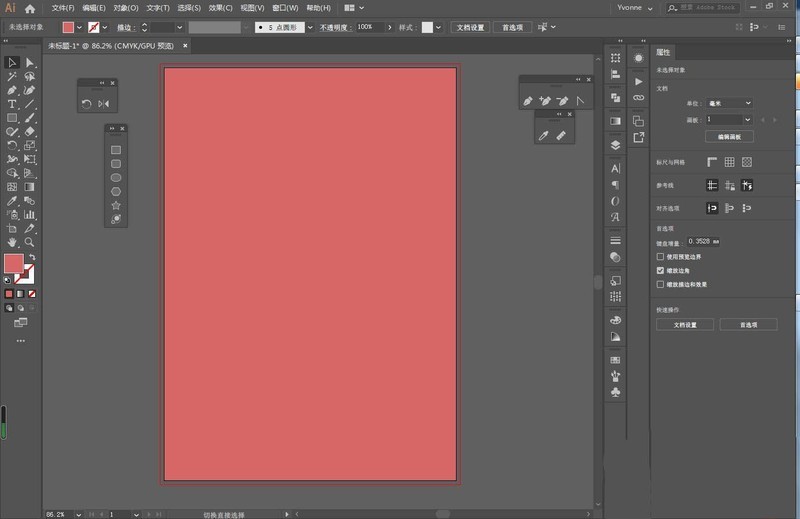Enable 使用预览边界 checkbox
Screen dimensions: 800x519
pos(660,257)
